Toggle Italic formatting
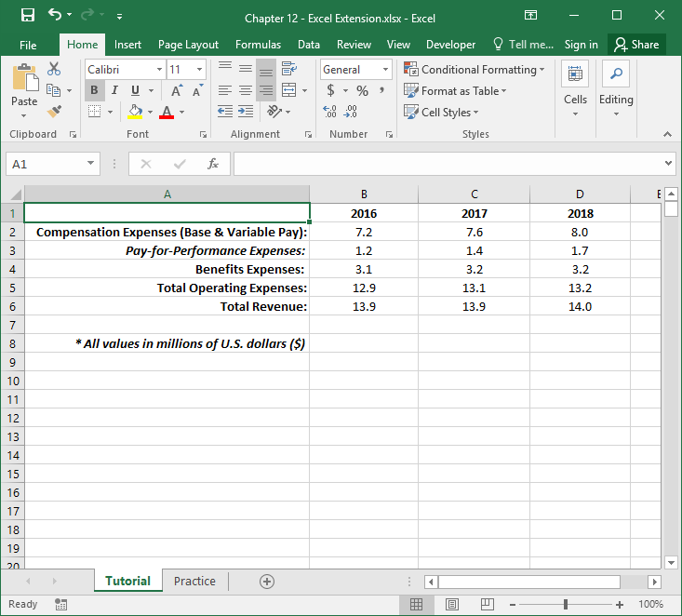 114,90
